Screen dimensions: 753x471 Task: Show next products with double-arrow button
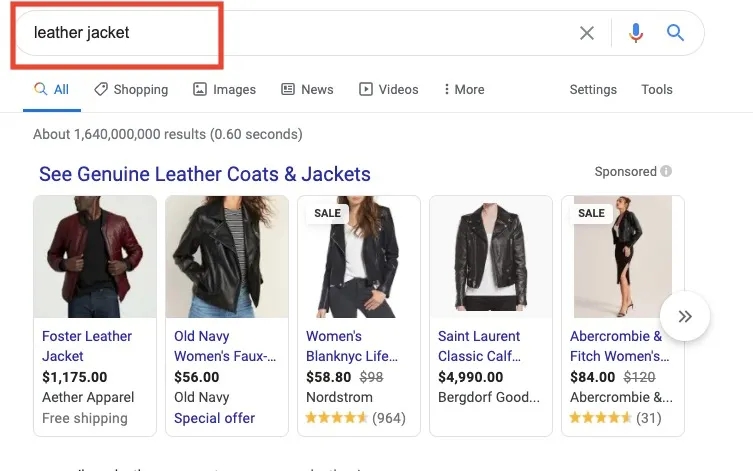pyautogui.click(x=685, y=316)
